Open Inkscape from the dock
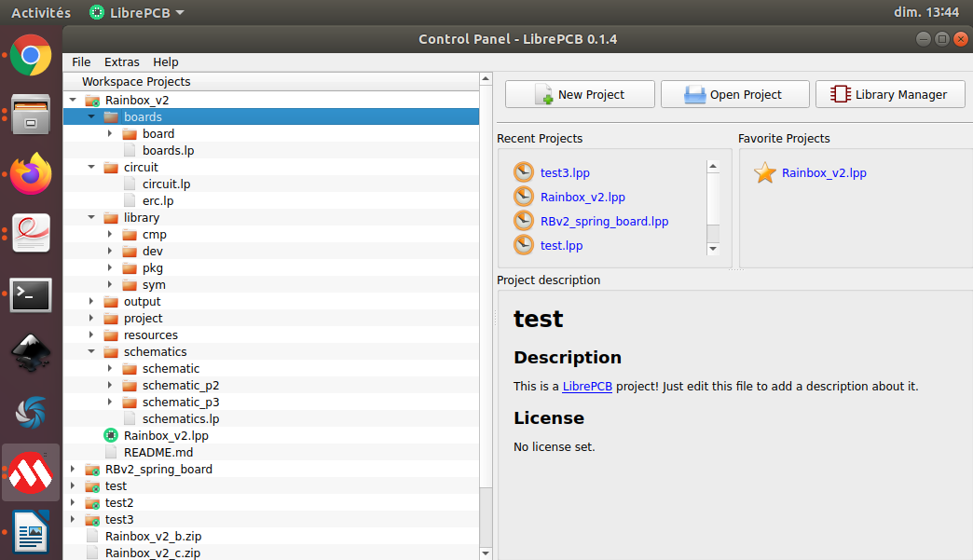Viewport: 973px width, 560px height. [31, 354]
